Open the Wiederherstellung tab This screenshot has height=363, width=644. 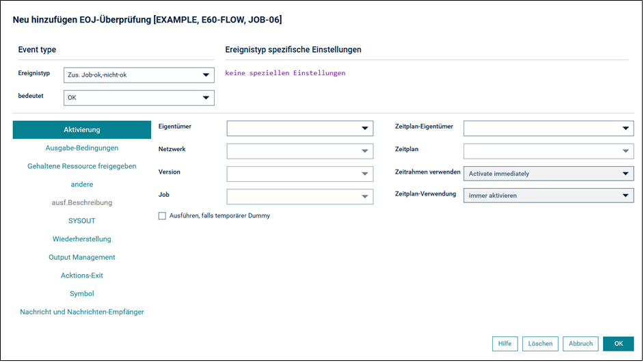(x=82, y=239)
